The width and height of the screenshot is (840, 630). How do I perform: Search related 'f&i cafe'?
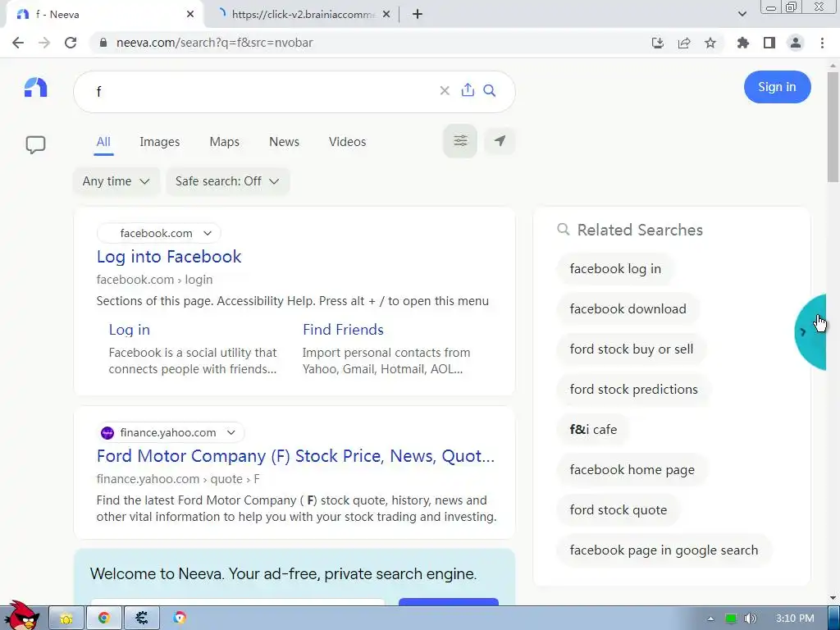(593, 429)
